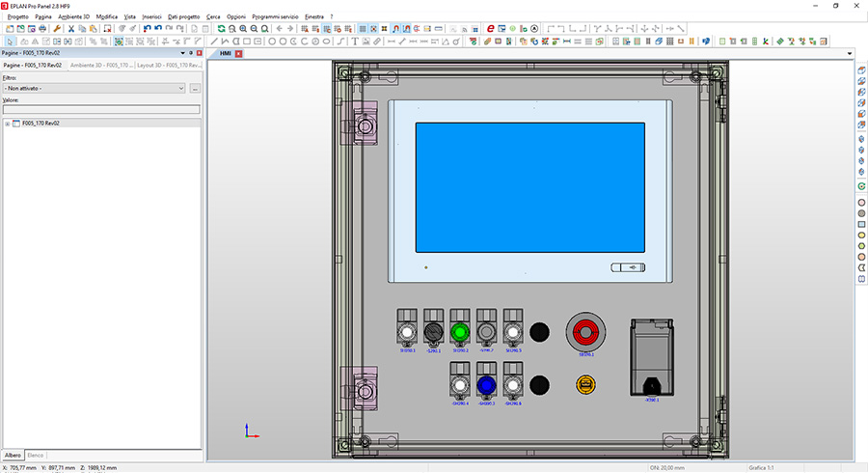Click the Valore input field

[x=100, y=109]
